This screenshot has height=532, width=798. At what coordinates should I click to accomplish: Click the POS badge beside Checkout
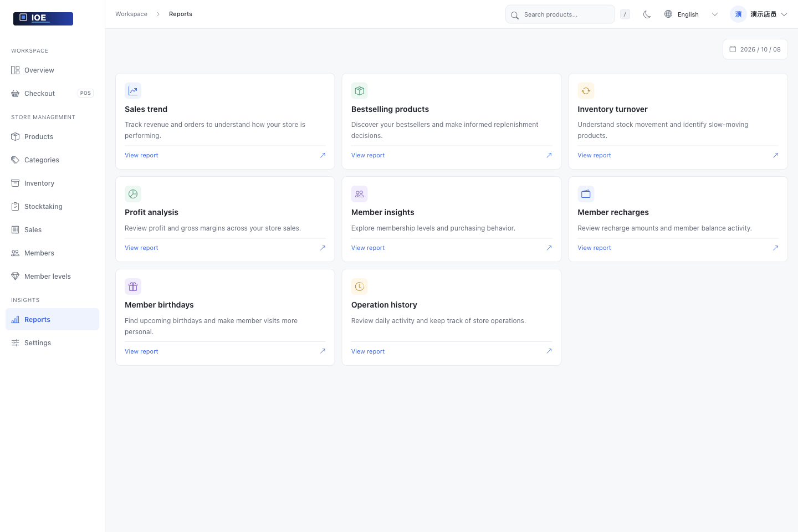(x=85, y=93)
